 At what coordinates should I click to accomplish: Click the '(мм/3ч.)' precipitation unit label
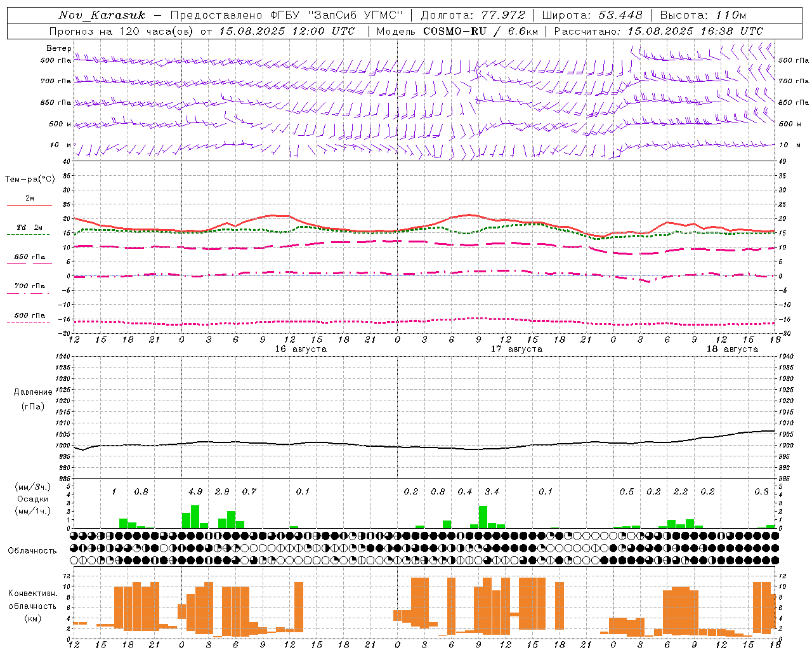[x=32, y=487]
